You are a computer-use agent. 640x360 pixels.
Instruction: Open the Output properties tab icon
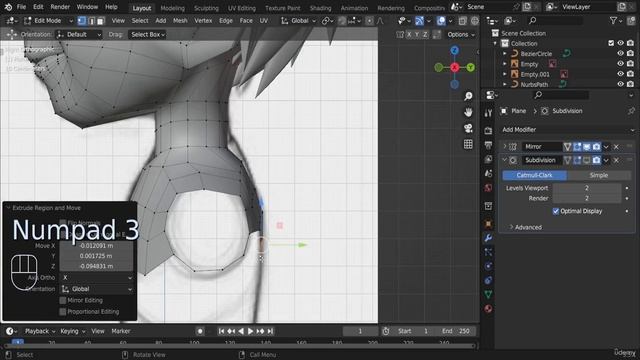pos(488,145)
